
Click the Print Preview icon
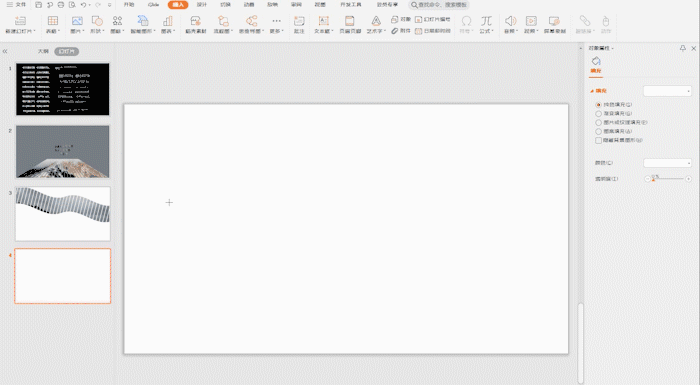72,5
